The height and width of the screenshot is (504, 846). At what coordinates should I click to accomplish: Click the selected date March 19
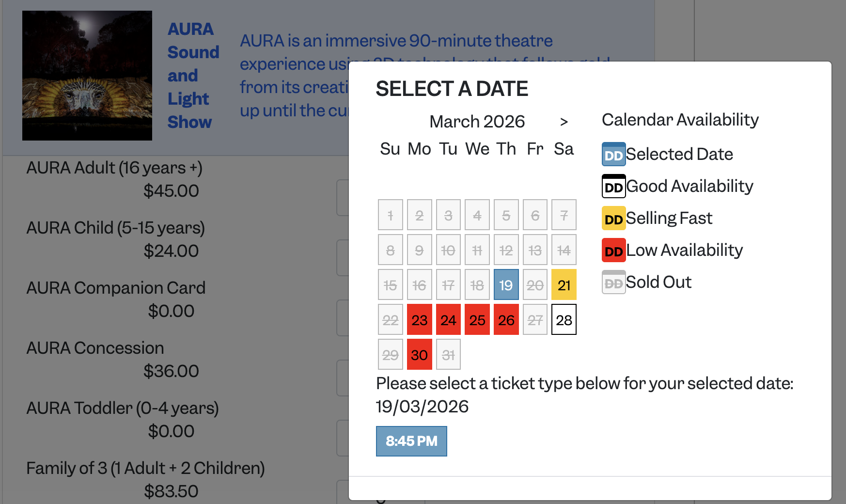(x=506, y=285)
